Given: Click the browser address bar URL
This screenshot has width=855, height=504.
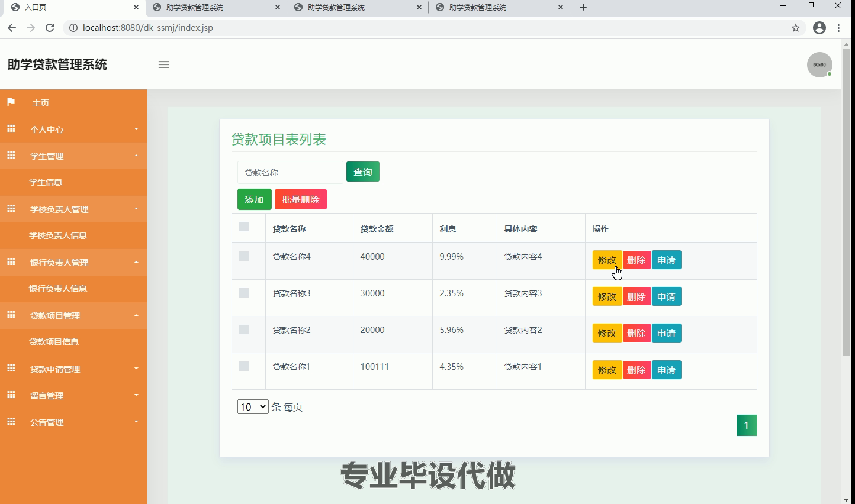Looking at the screenshot, I should pos(148,28).
